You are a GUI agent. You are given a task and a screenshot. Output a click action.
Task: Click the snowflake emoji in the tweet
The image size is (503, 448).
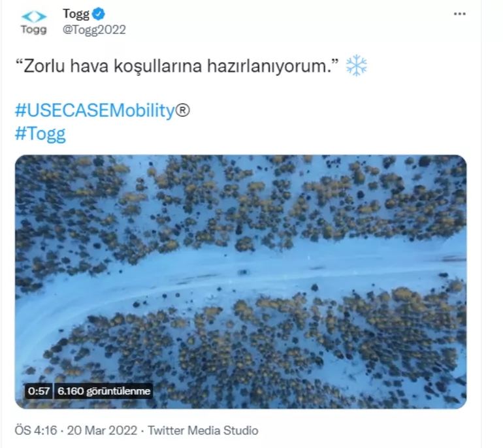point(356,65)
